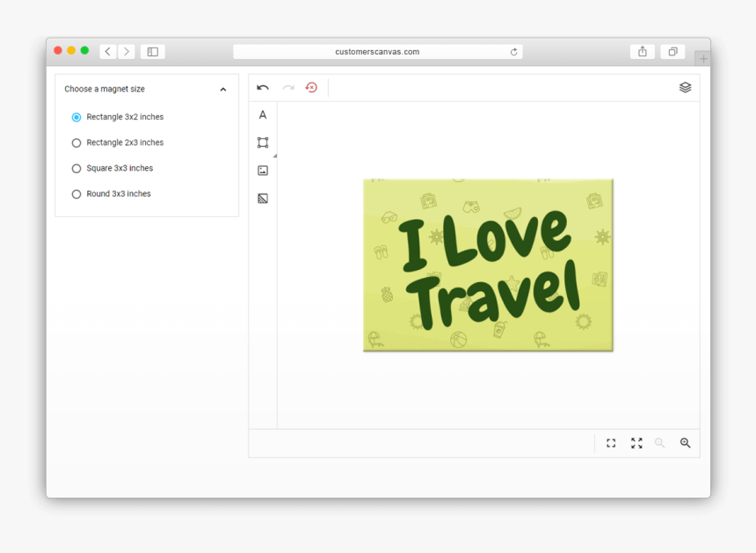Click the browser share icon

643,52
